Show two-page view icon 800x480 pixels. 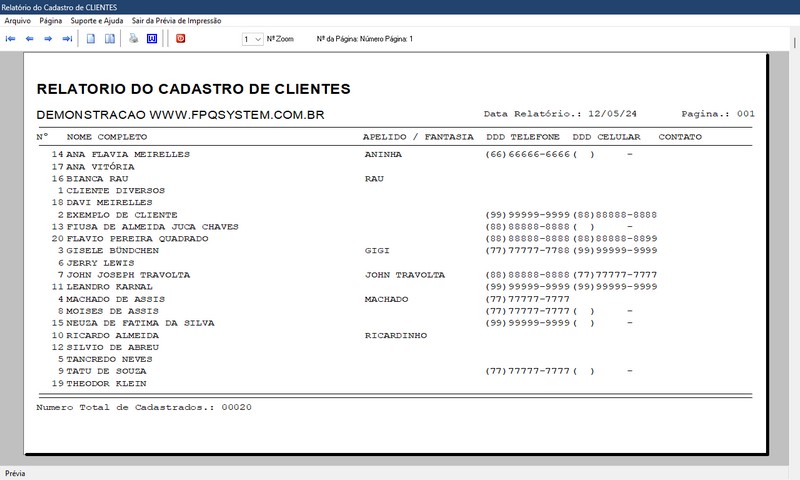click(x=110, y=39)
